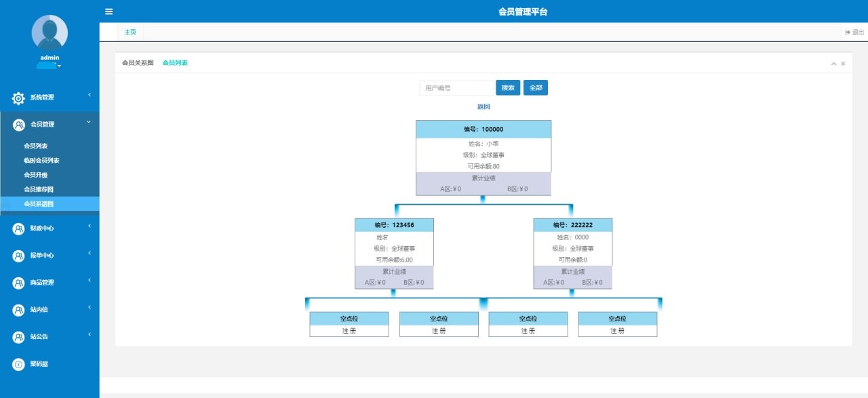Expand the 报单中心 menu chevron

pos(89,253)
